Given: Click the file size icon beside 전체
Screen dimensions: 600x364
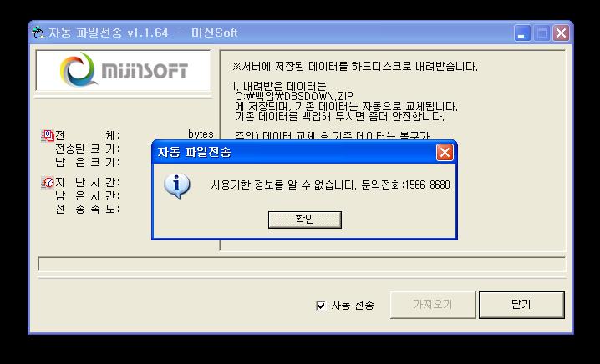Looking at the screenshot, I should pyautogui.click(x=48, y=135).
